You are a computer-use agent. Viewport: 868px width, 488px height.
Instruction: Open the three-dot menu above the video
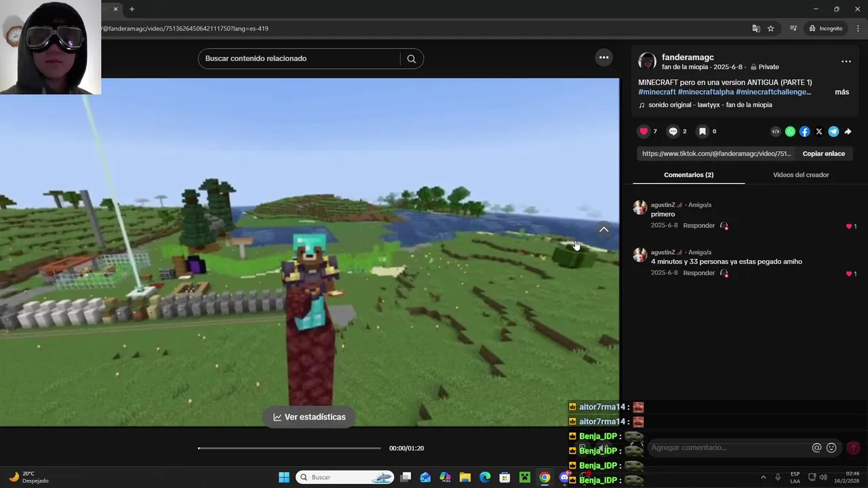(604, 58)
